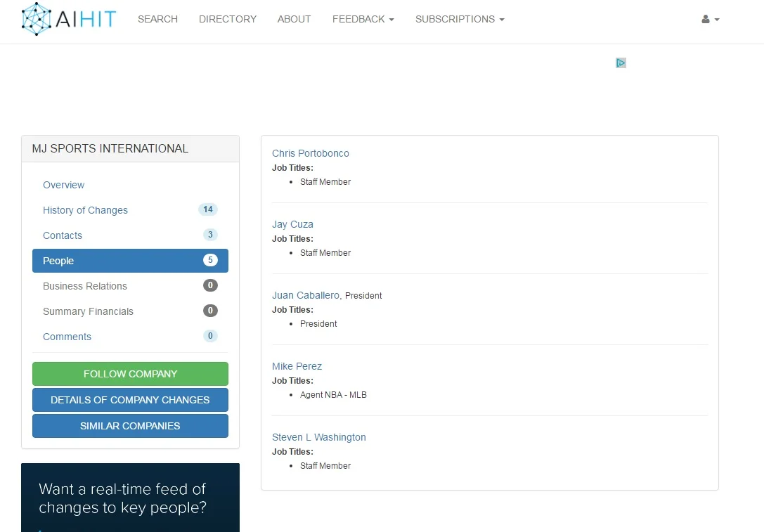Click the People count badge 5

tap(210, 260)
